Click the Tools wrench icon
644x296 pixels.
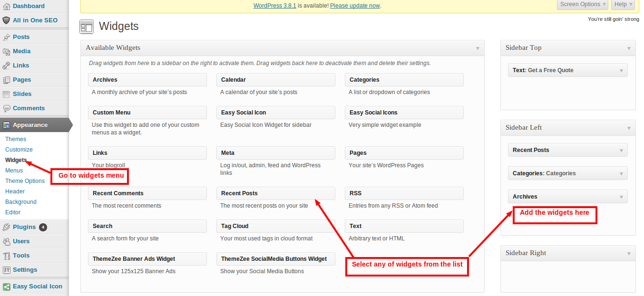tap(6, 256)
